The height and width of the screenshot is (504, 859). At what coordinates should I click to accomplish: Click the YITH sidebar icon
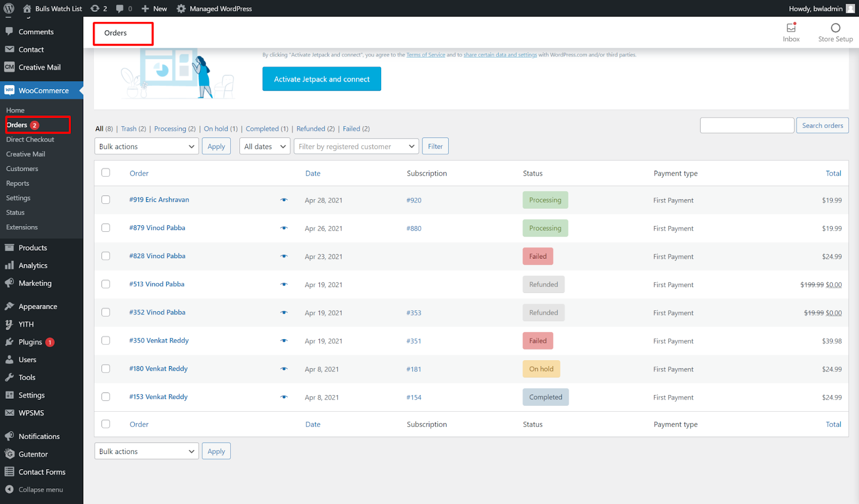pyautogui.click(x=9, y=324)
